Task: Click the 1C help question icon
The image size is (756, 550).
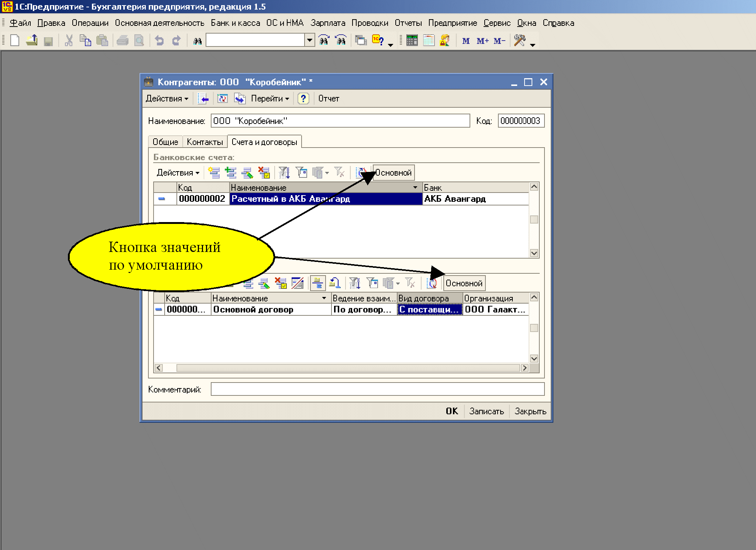Action: point(378,40)
